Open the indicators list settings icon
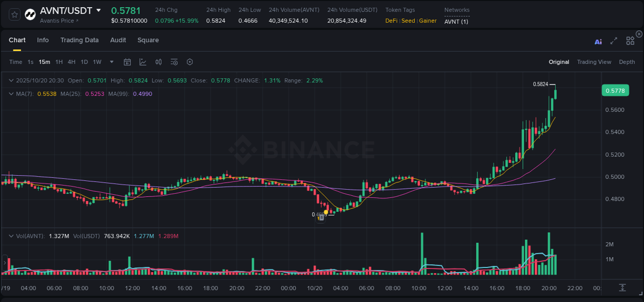The image size is (644, 302). (x=174, y=62)
